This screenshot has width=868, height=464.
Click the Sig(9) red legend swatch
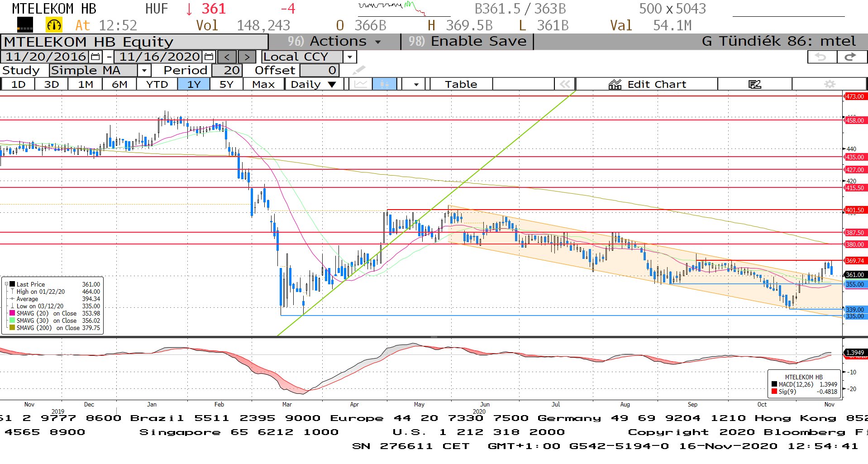tap(774, 392)
